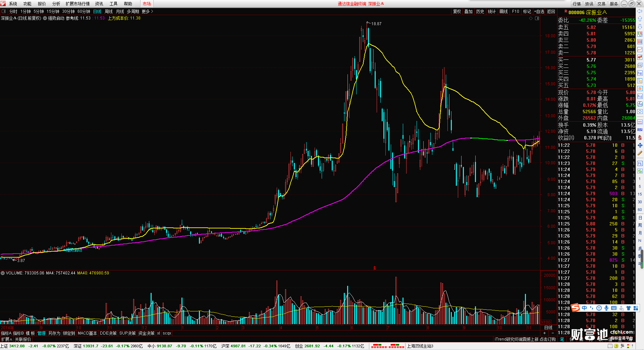The height and width of the screenshot is (350, 644).
Task: Click the 笔 tick tab under trade list
Action: pyautogui.click(x=562, y=339)
